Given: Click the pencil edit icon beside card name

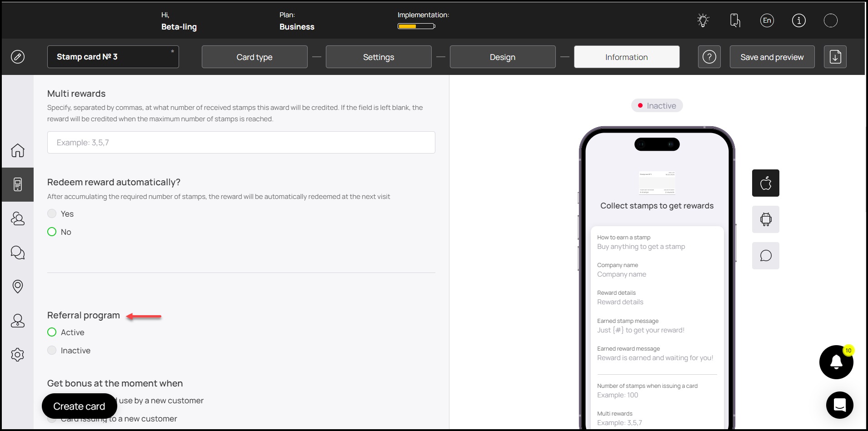Looking at the screenshot, I should click(18, 57).
